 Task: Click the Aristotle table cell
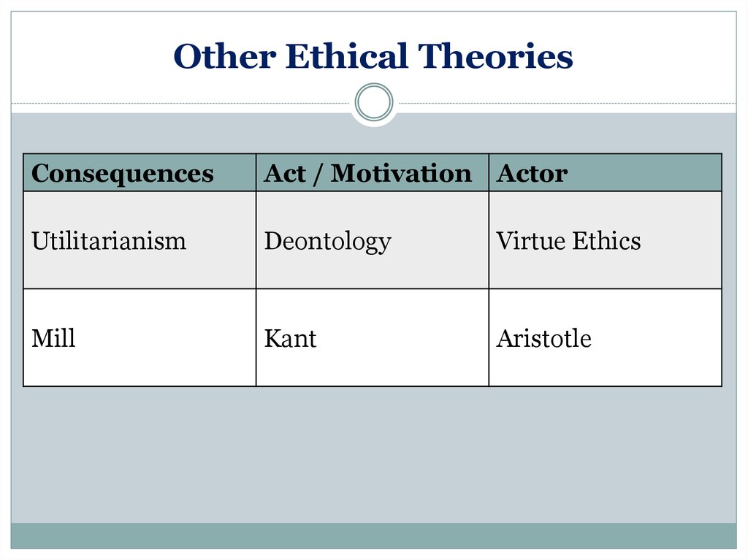click(606, 338)
